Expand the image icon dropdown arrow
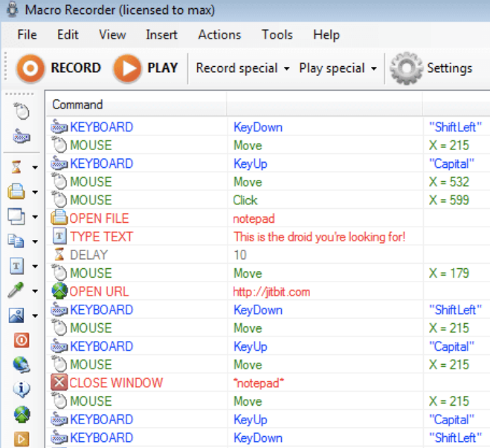Viewport: 490px width, 448px height. (x=35, y=316)
